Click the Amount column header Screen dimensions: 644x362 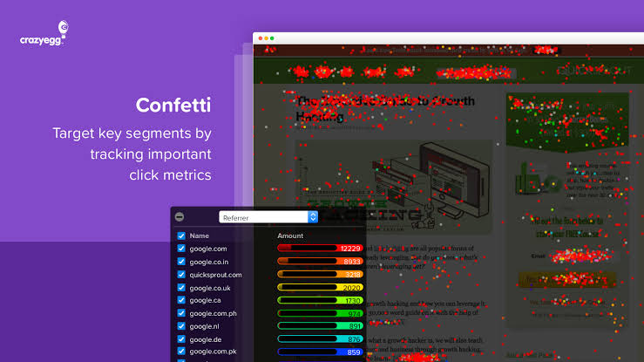point(290,236)
